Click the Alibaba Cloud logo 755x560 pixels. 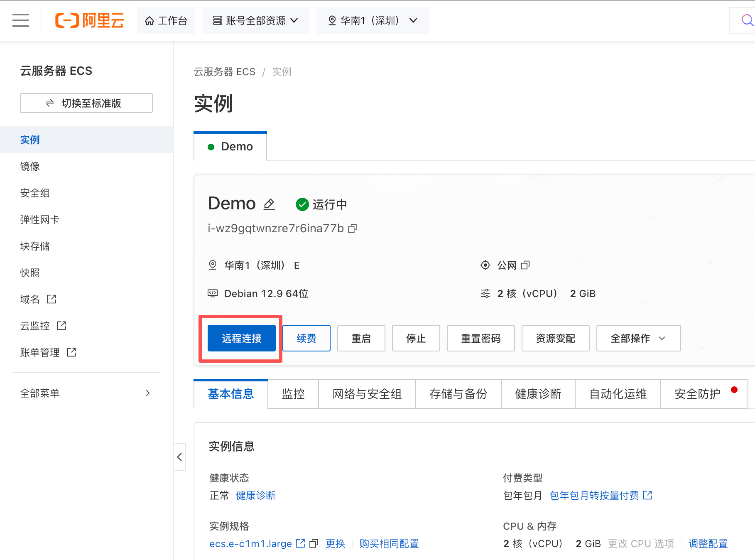tap(90, 20)
